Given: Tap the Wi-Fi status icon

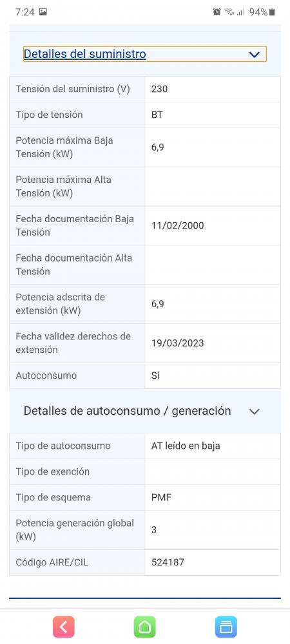Looking at the screenshot, I should tap(229, 12).
